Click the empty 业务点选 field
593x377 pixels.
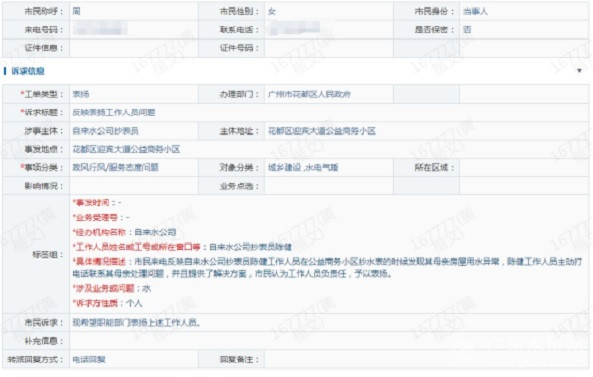tap(329, 186)
